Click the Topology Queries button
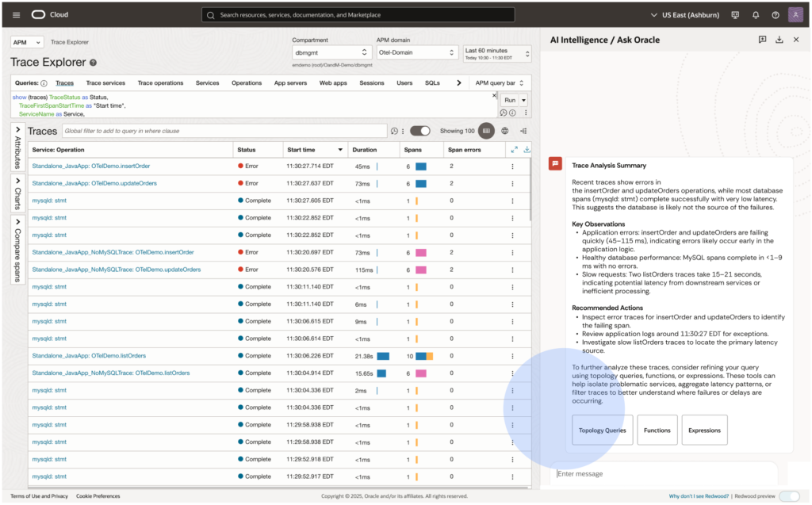The image size is (812, 505). 602,430
